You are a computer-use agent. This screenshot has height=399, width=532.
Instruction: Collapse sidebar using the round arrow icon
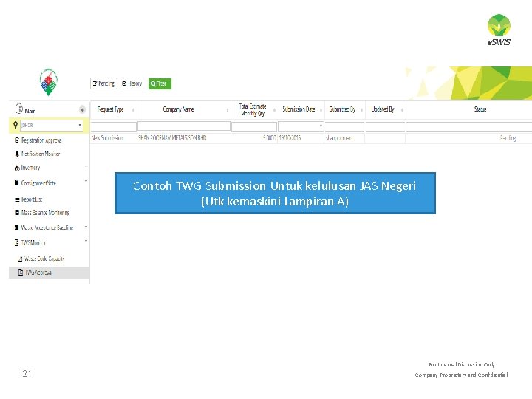tap(82, 109)
